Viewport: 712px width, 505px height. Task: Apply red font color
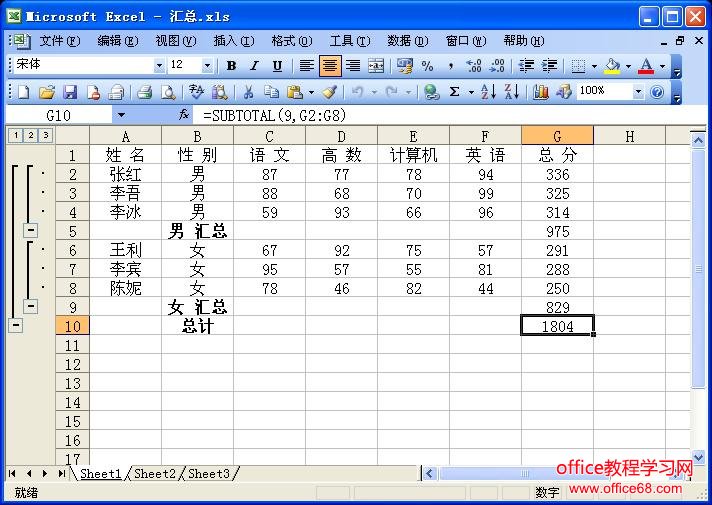coord(646,66)
